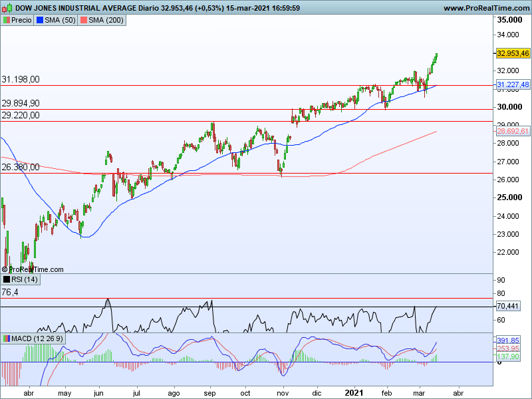Click the ago label on the date axis
The width and height of the screenshot is (532, 399).
pyautogui.click(x=174, y=394)
